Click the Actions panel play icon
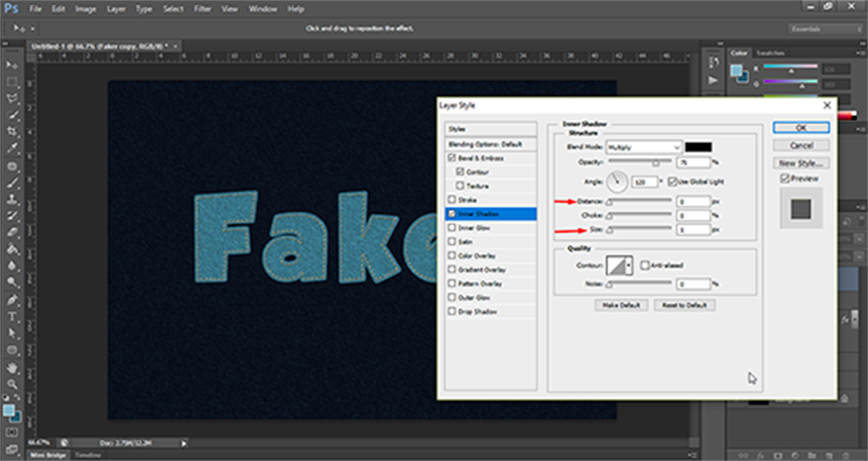Image resolution: width=868 pixels, height=461 pixels. pyautogui.click(x=712, y=82)
